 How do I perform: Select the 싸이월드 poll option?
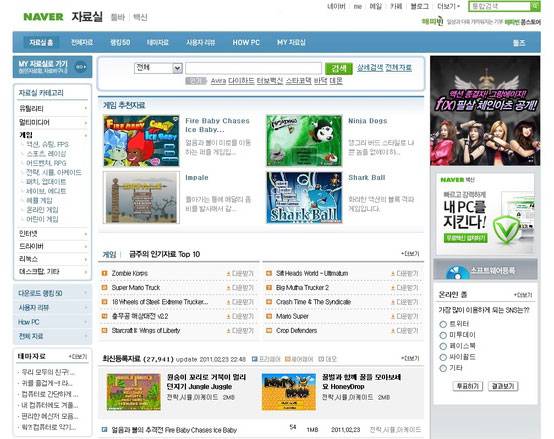[443, 357]
